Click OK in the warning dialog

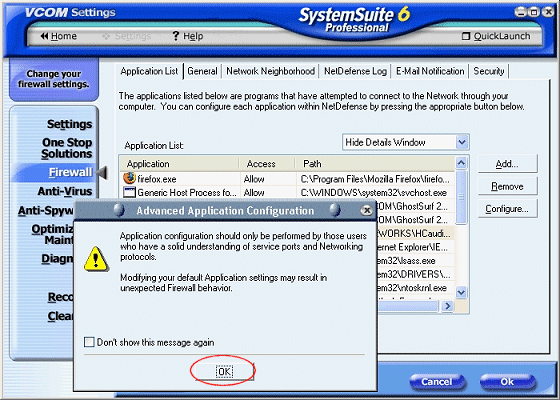(224, 371)
